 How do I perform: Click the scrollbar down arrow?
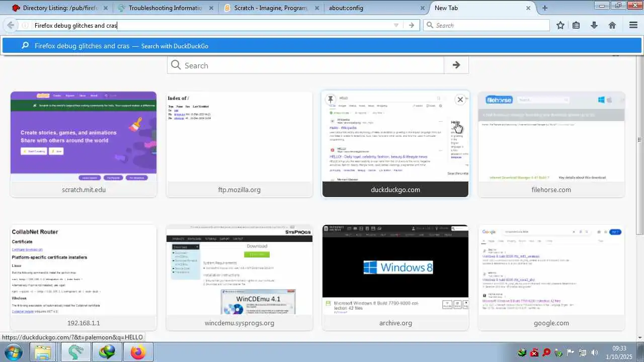pos(640,337)
